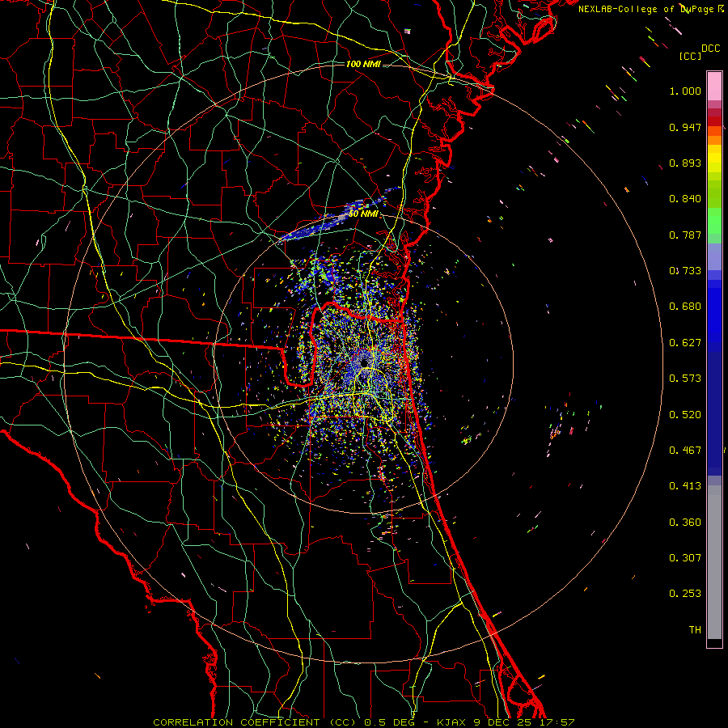Select the 0.787 scale value
This screenshot has width=728, height=728.
coord(685,235)
